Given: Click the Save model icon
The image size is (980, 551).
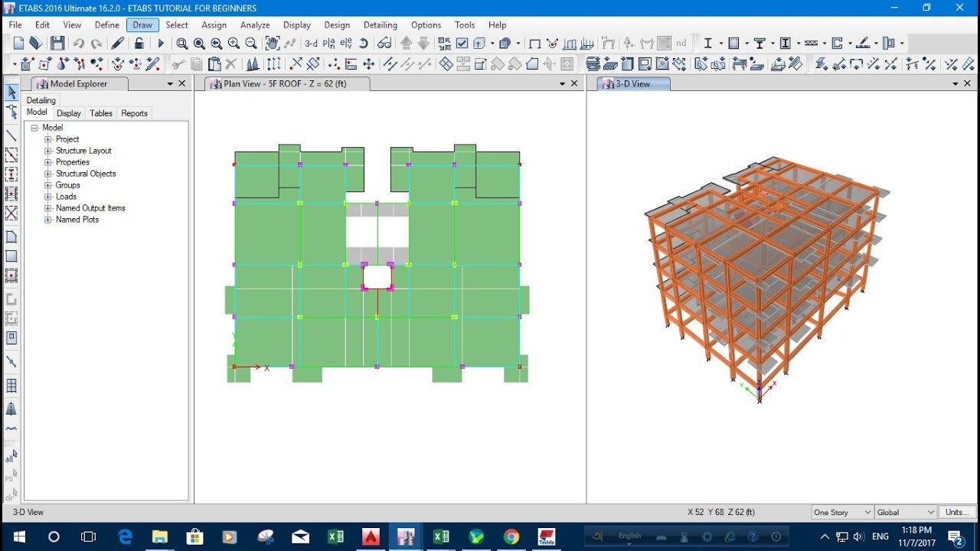Looking at the screenshot, I should 57,43.
